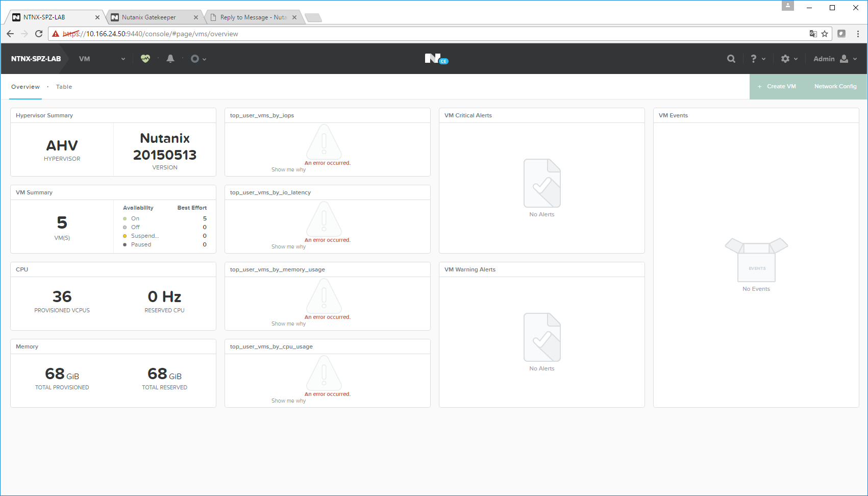Screen dimensions: 868x496
Task: Click the cluster health heart icon
Action: coord(145,59)
